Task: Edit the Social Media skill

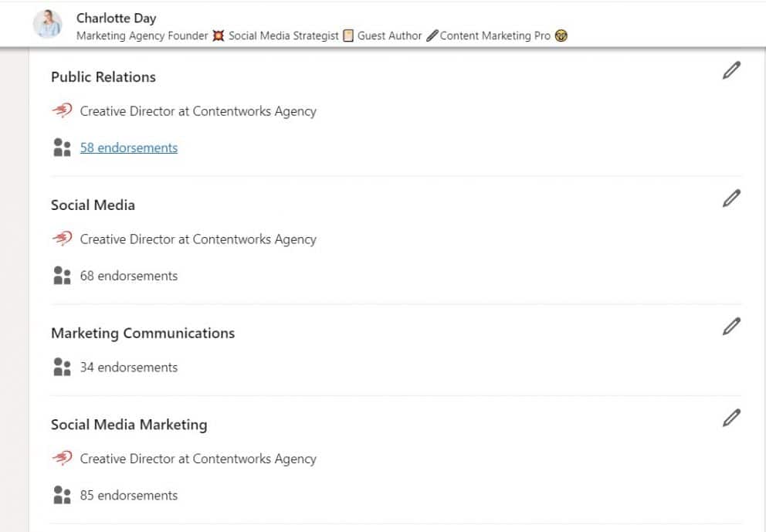Action: 731,198
